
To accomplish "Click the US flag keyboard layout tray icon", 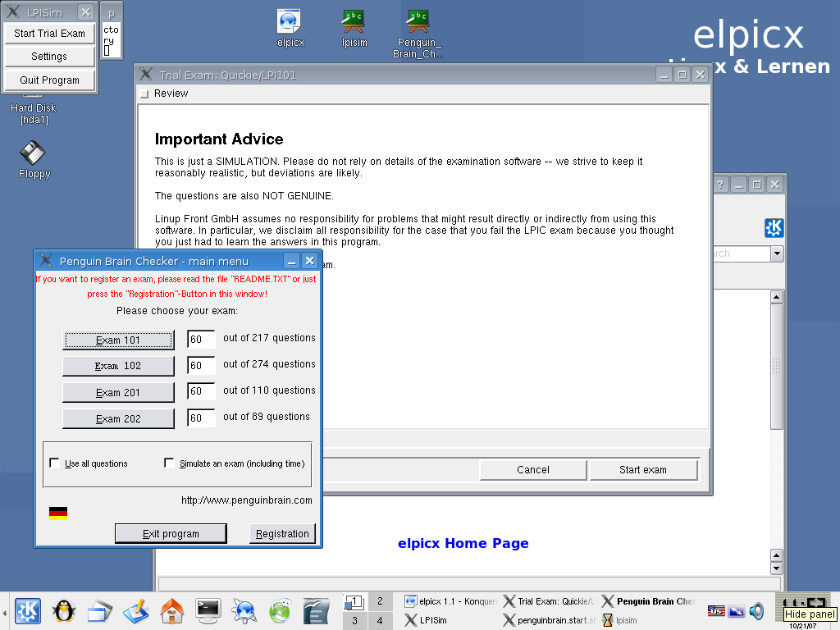I will [x=716, y=610].
